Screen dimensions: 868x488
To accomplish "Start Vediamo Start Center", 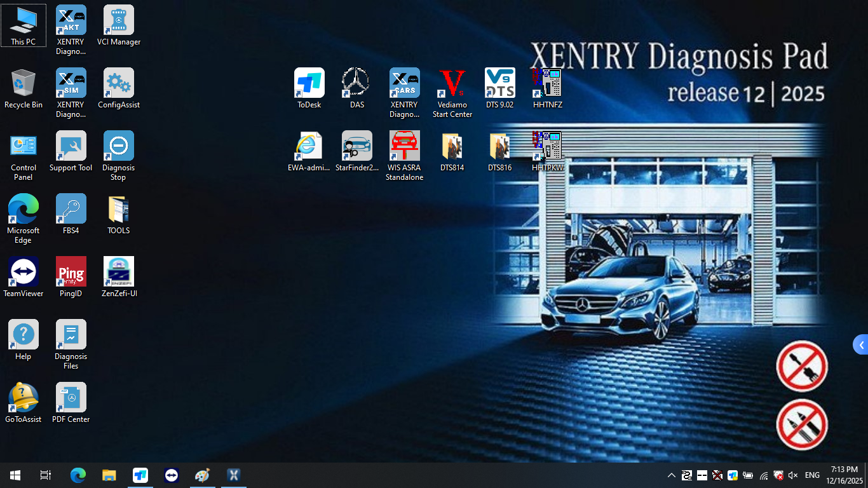I will pyautogui.click(x=452, y=83).
